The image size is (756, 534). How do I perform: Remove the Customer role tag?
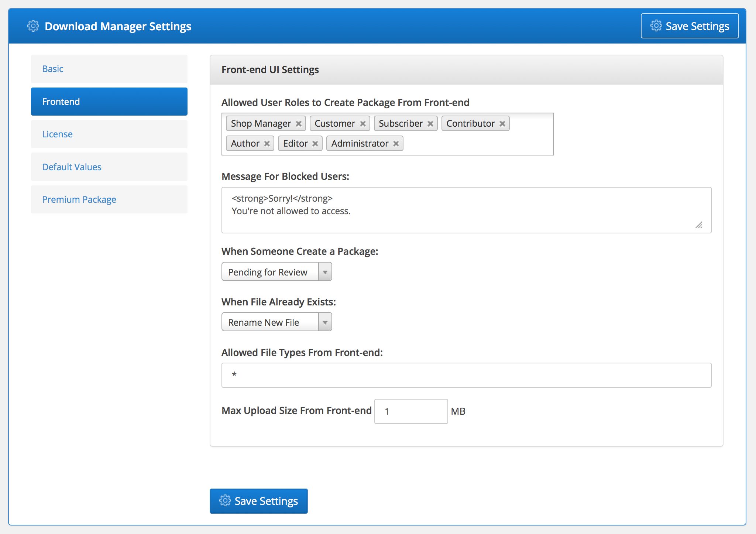(x=364, y=123)
